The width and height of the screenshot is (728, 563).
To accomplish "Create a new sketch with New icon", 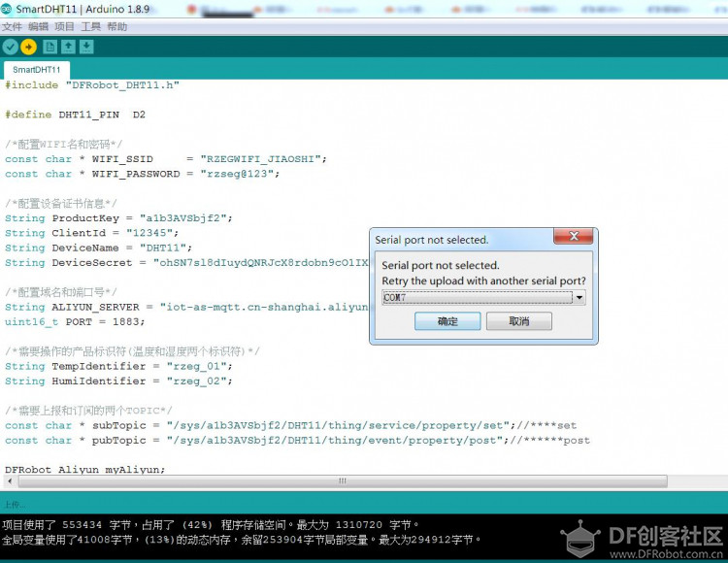I will tap(50, 47).
